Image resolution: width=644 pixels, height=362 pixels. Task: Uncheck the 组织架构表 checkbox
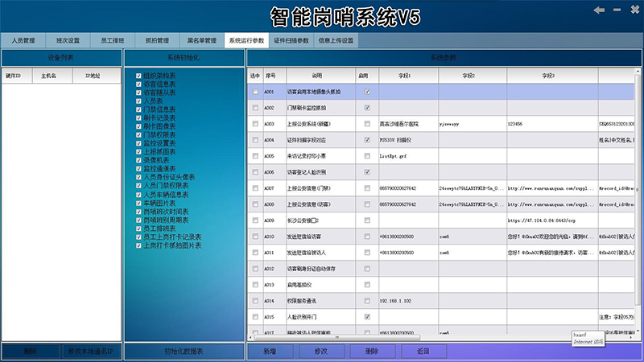coord(139,75)
